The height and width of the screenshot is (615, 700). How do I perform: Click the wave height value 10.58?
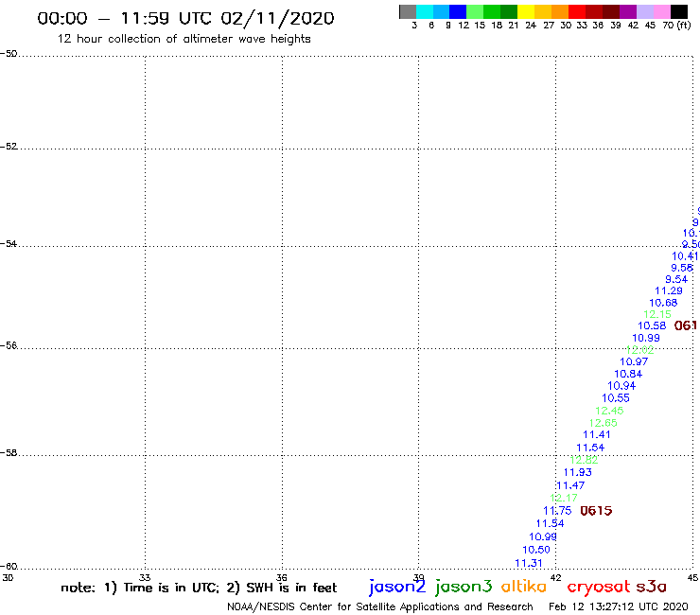(x=652, y=326)
